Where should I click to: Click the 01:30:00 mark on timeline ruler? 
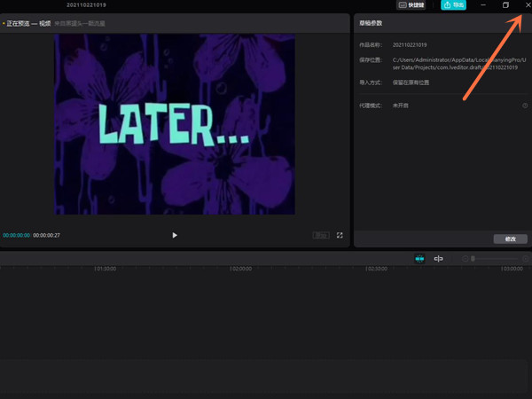105,267
